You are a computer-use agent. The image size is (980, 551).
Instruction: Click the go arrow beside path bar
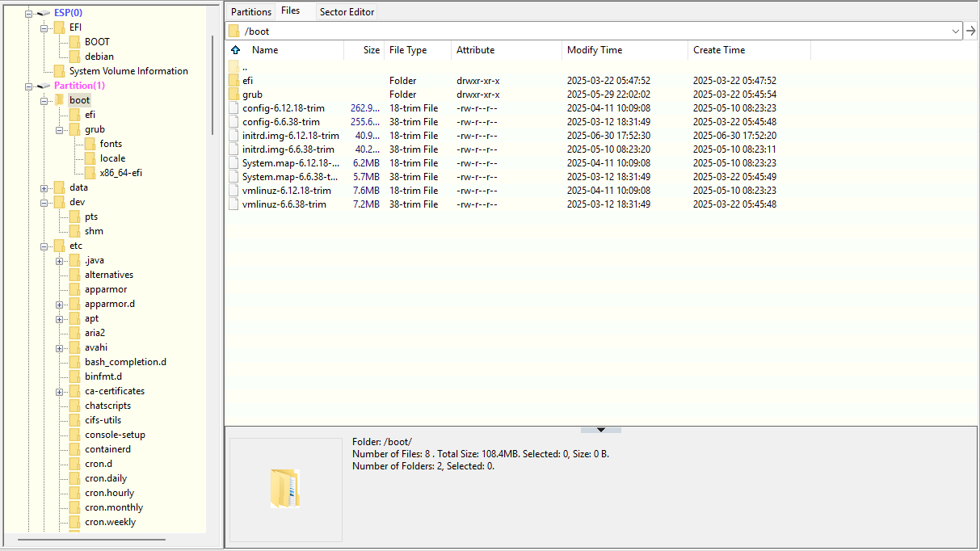[970, 31]
